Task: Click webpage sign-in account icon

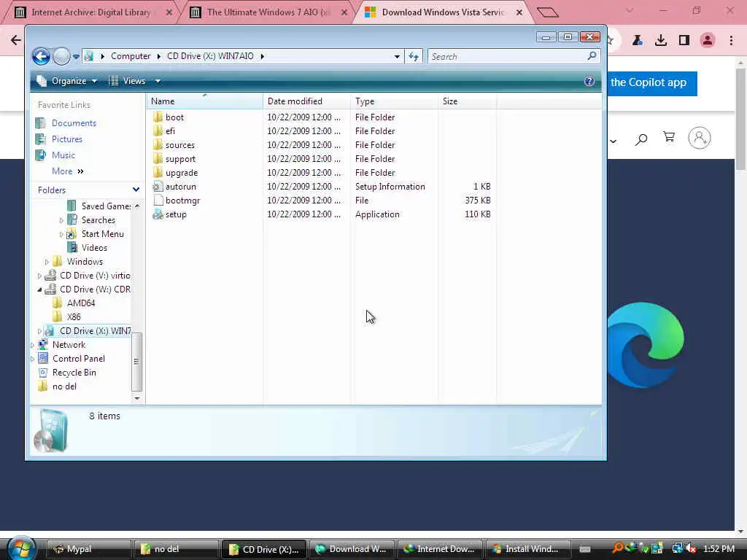Action: pyautogui.click(x=699, y=138)
